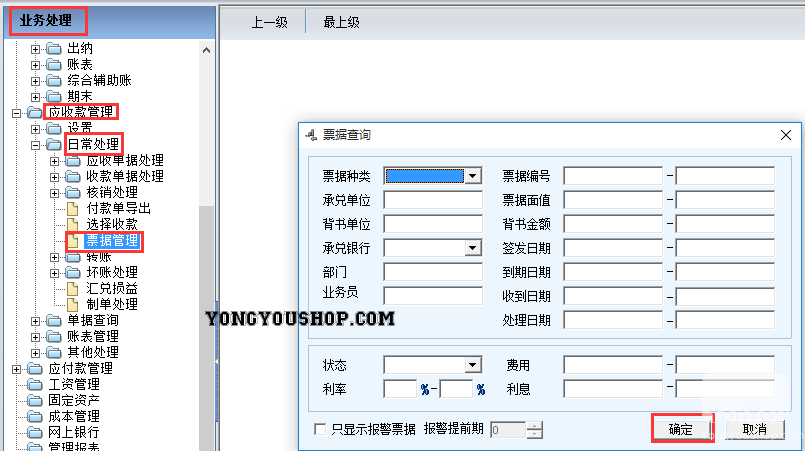805x451 pixels.
Task: Focus the first 利率 percent field
Action: [400, 389]
